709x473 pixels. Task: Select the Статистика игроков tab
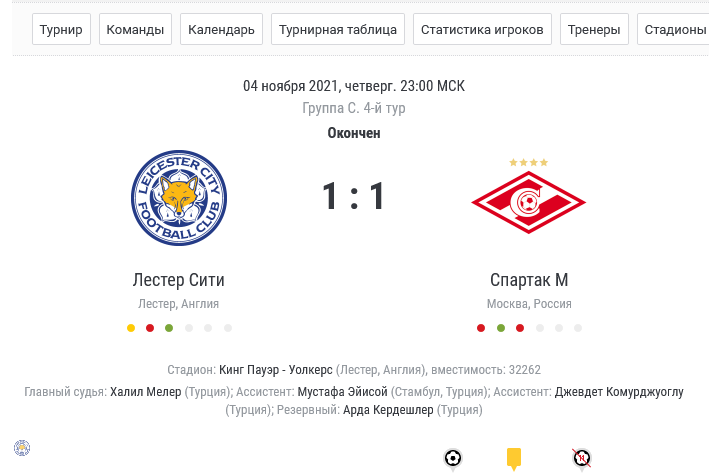tap(482, 30)
